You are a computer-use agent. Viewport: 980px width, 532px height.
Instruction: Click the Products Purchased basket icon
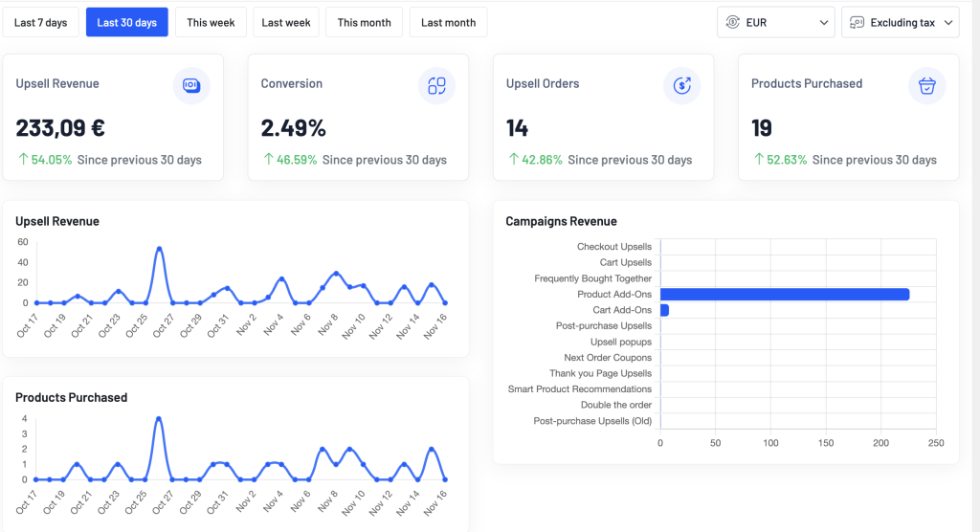[926, 85]
